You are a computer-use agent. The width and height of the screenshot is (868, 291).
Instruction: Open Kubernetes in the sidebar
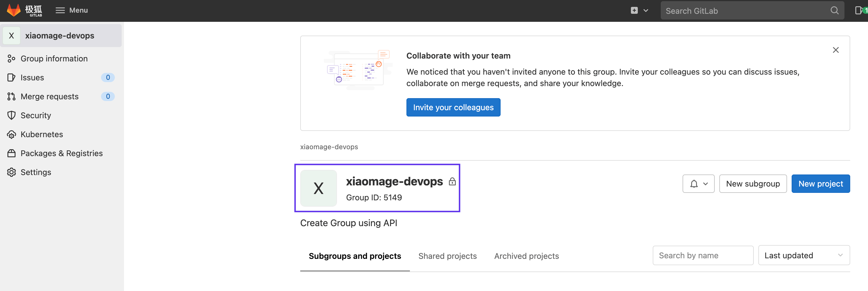coord(41,134)
